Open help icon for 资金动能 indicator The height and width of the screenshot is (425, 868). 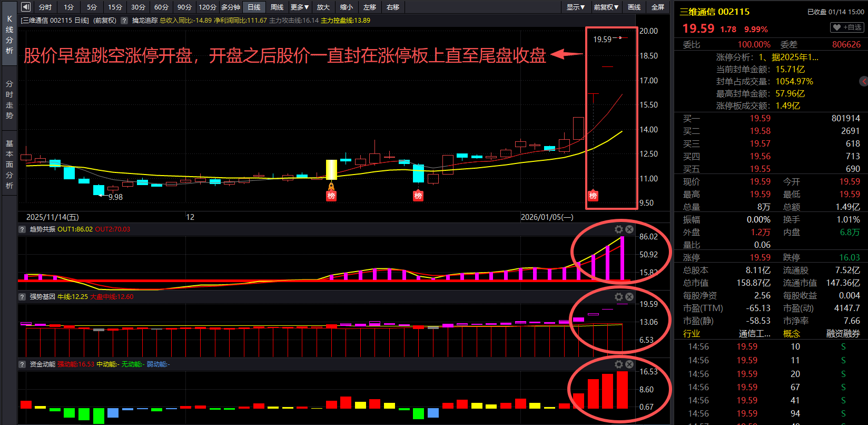click(22, 364)
